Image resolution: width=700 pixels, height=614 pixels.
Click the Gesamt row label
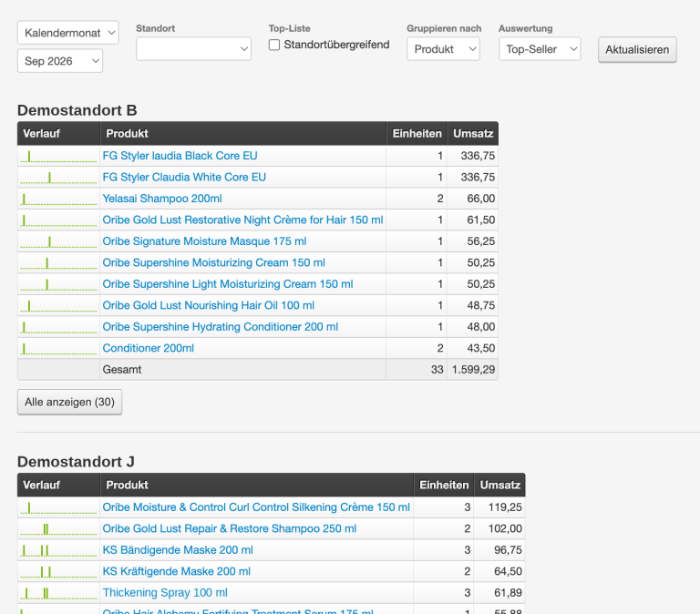pos(122,370)
